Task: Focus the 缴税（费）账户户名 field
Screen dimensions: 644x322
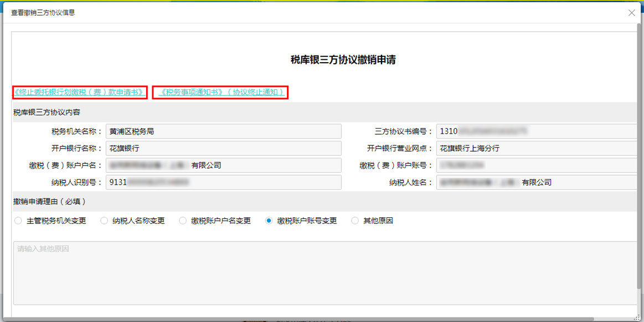Action: pos(223,166)
